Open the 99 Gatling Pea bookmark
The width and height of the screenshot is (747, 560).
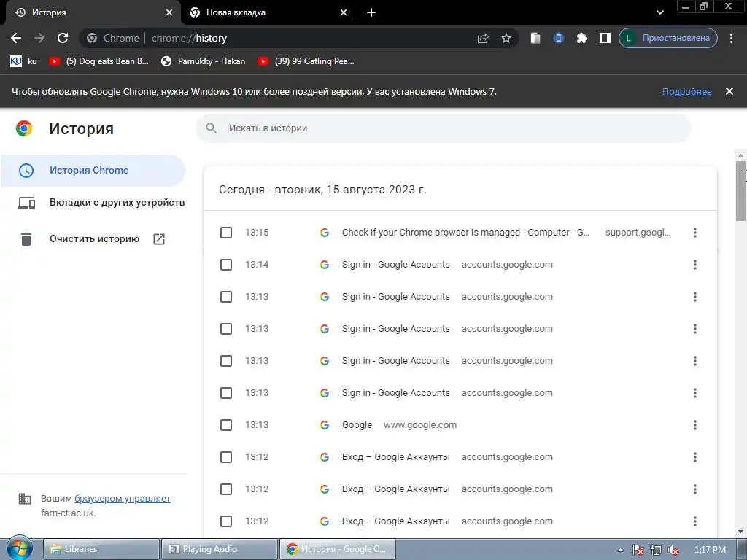coord(306,61)
